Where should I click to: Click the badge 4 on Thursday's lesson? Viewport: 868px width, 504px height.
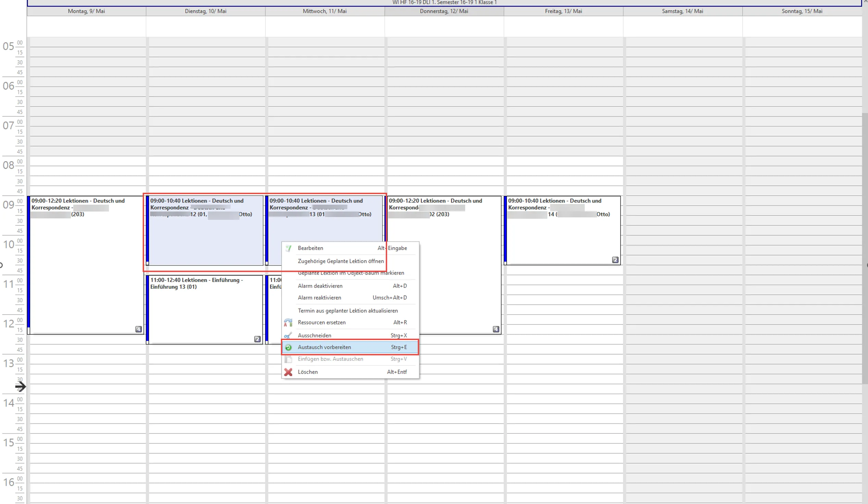pos(496,329)
